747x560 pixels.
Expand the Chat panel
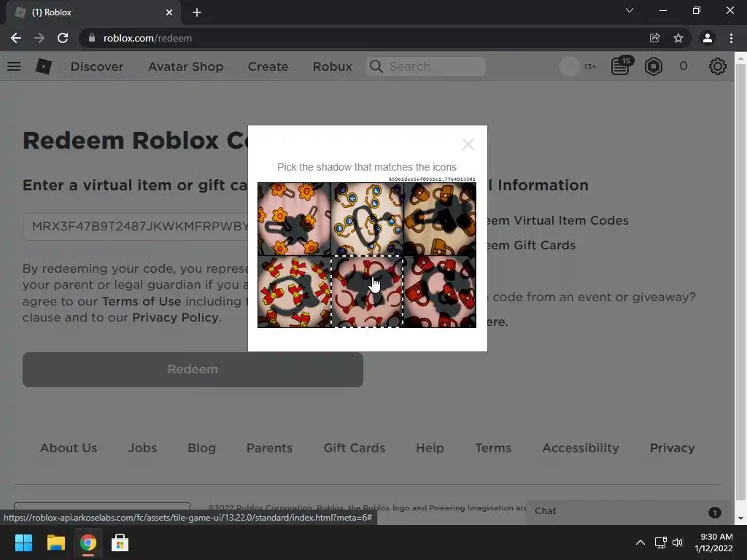click(x=628, y=511)
